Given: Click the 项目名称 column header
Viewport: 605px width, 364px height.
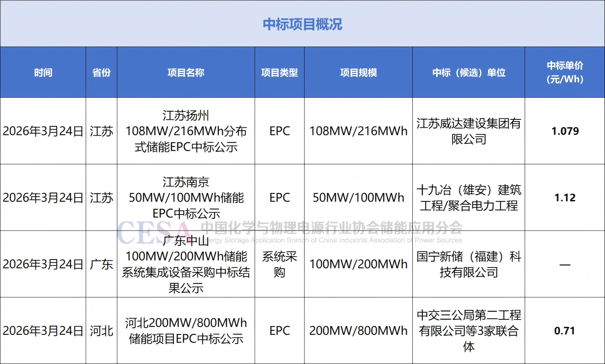Looking at the screenshot, I should coord(186,73).
